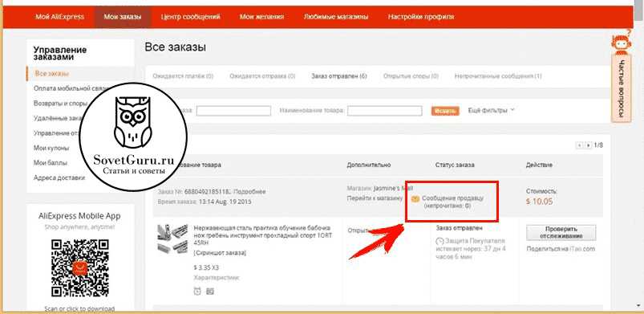The height and width of the screenshot is (314, 644).
Task: Go to previous page of orders
Action: [580, 145]
